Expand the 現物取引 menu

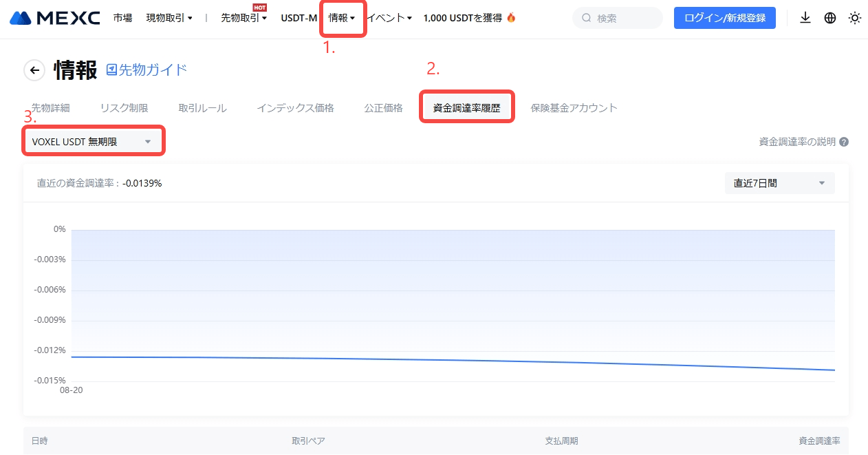point(169,18)
